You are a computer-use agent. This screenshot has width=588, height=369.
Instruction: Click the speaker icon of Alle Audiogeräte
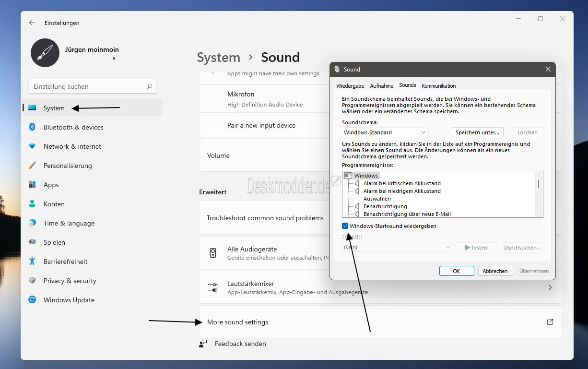[213, 253]
